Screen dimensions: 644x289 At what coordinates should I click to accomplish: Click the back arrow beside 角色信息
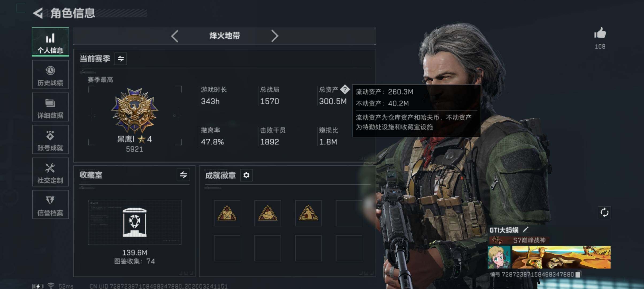38,13
